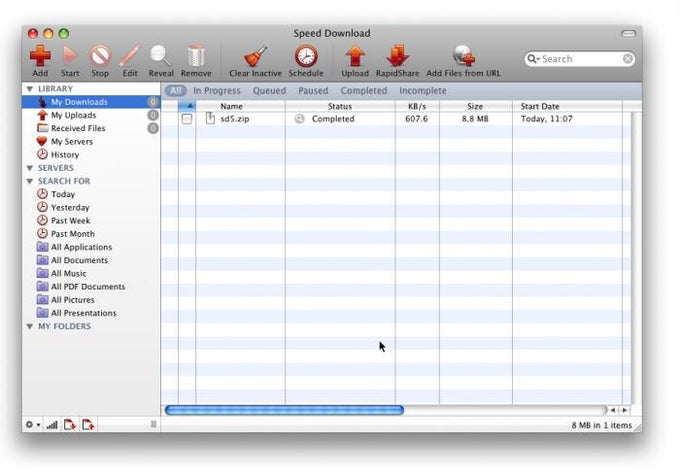Sort by the Start Date column
This screenshot has width=680, height=475.
click(x=567, y=106)
